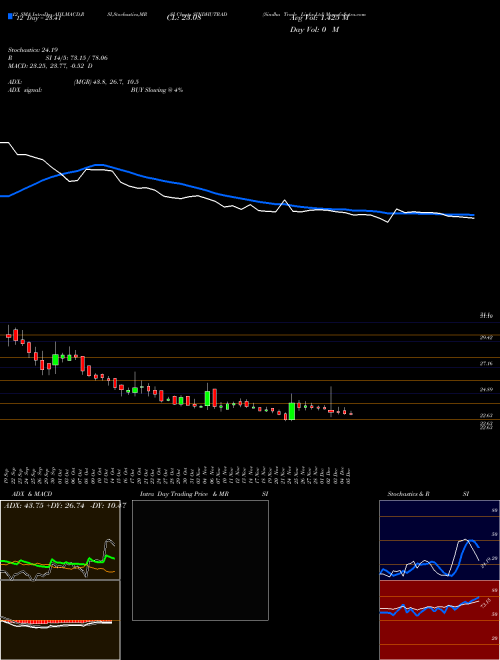Select the 27.16 price axis label
500x660 pixels.
[486, 363]
